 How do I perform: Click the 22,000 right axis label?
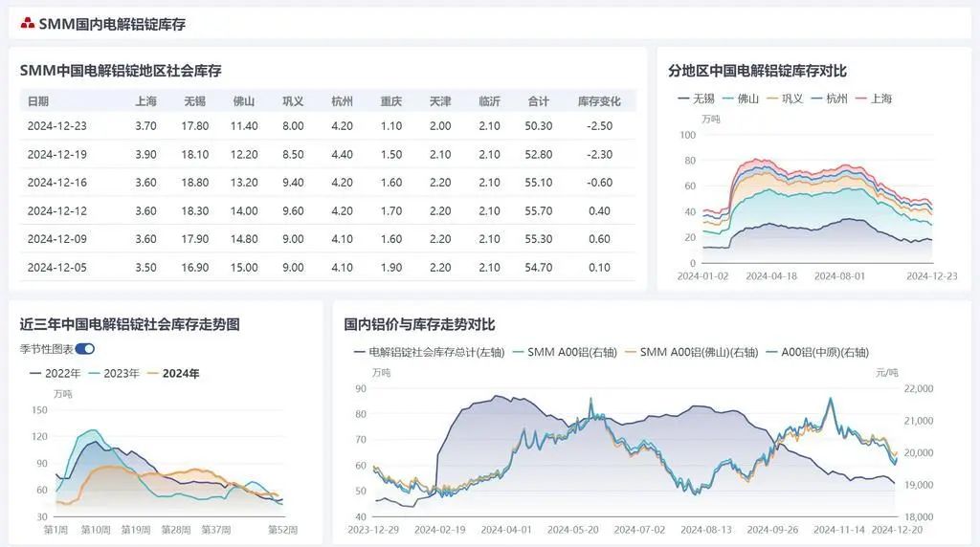coord(918,388)
